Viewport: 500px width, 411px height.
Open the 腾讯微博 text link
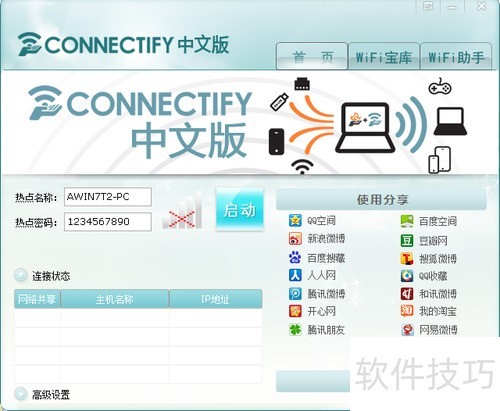pos(326,294)
